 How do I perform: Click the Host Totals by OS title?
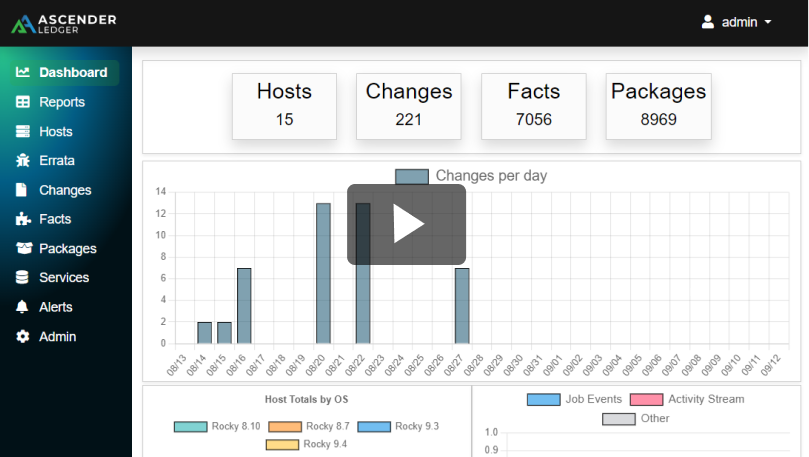pos(306,399)
